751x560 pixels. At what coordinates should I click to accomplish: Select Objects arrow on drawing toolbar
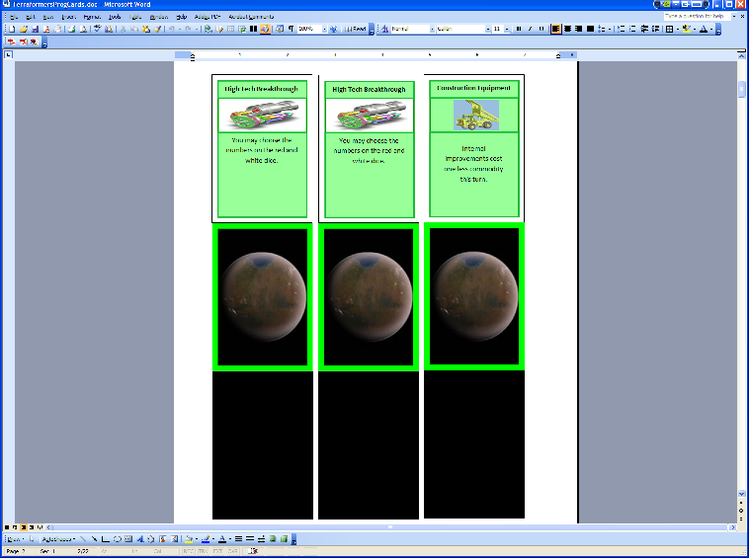(x=32, y=539)
